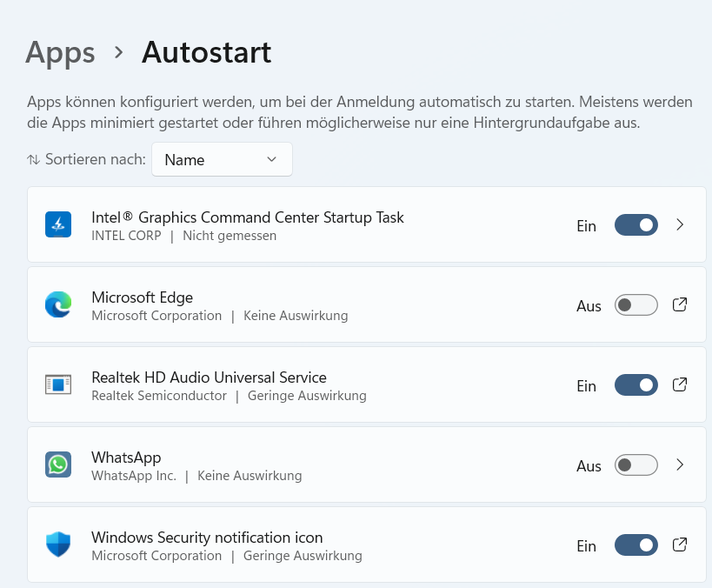Click the Autostart breadcrumb heading
This screenshot has height=588, width=712.
coord(206,52)
